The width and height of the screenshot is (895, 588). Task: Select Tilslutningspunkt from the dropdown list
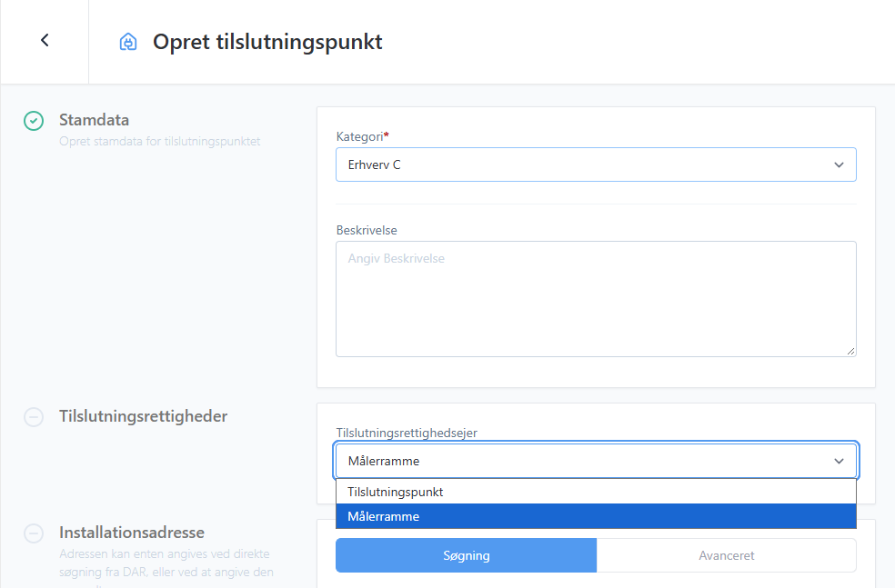pyautogui.click(x=596, y=492)
